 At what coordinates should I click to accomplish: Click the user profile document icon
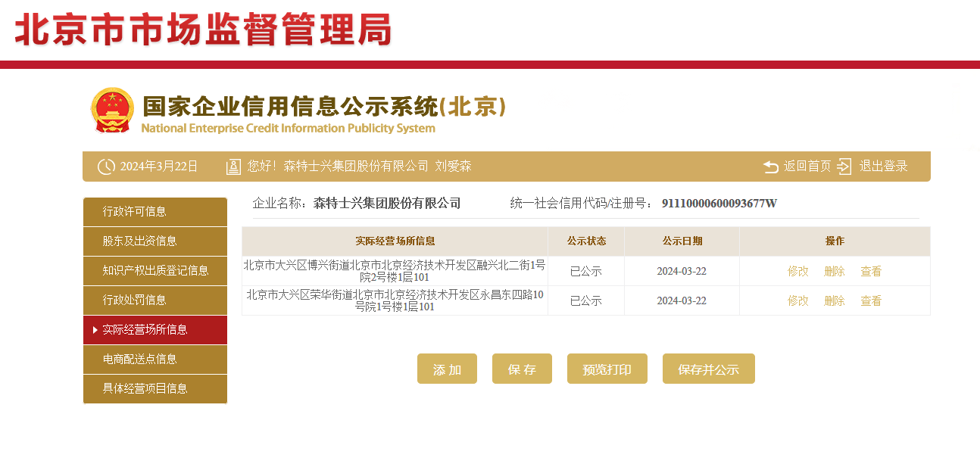(x=234, y=167)
